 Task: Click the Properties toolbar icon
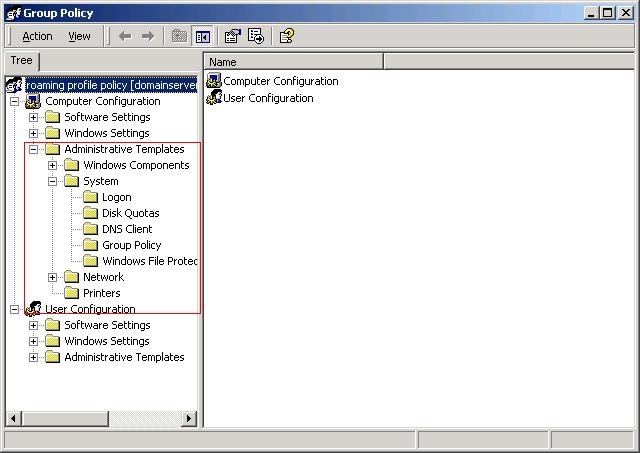233,36
